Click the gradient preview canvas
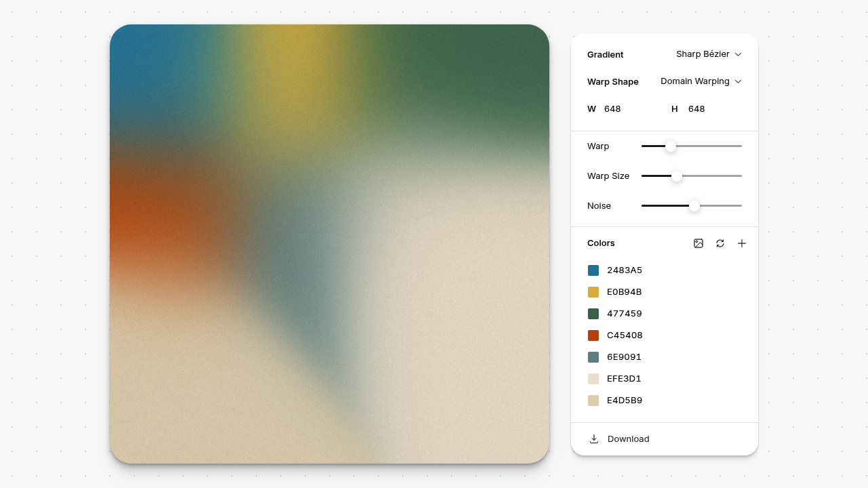 (x=330, y=244)
